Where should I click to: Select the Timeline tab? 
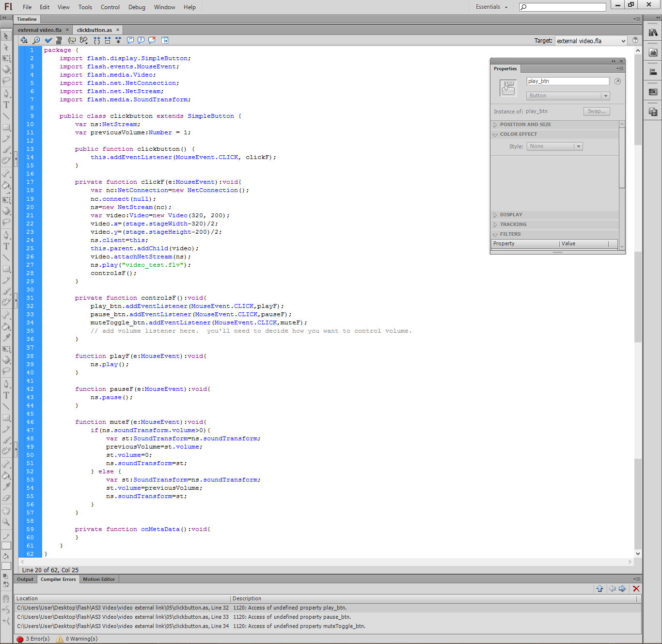click(27, 19)
